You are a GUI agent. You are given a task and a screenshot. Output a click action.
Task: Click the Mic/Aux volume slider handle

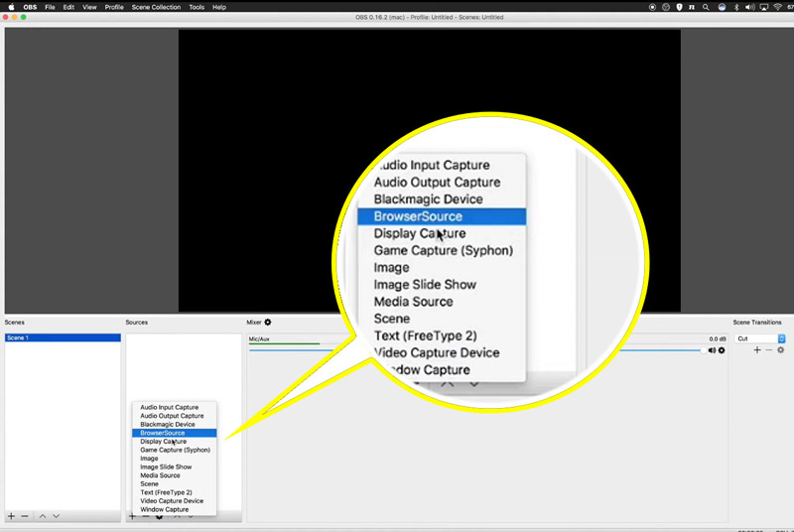(703, 350)
